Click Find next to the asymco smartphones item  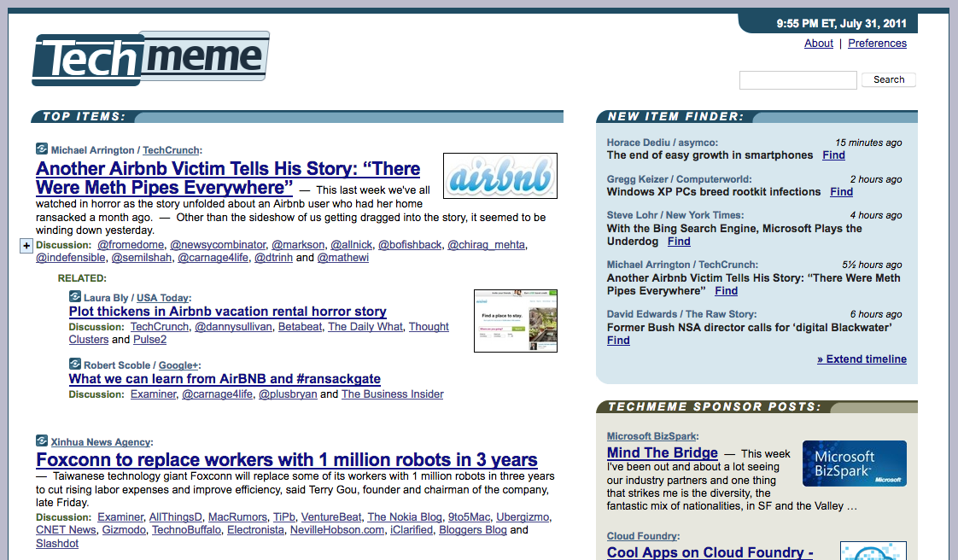click(x=833, y=155)
